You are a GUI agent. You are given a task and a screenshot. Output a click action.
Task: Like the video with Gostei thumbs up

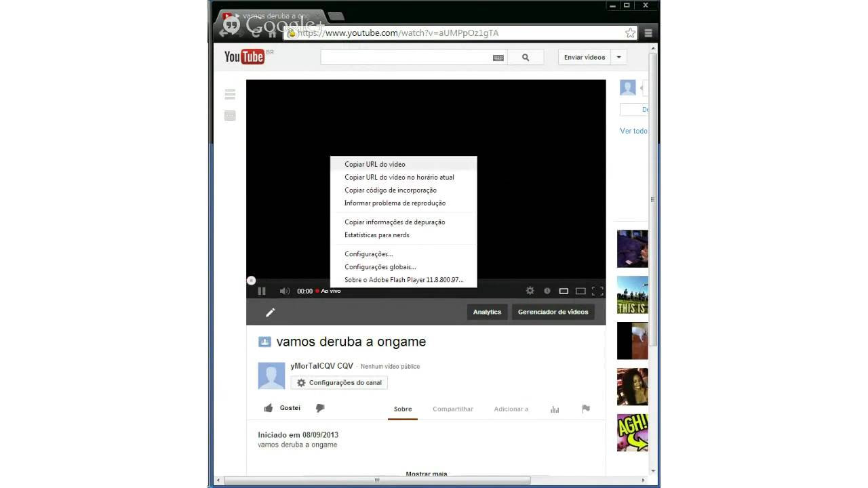coord(282,408)
